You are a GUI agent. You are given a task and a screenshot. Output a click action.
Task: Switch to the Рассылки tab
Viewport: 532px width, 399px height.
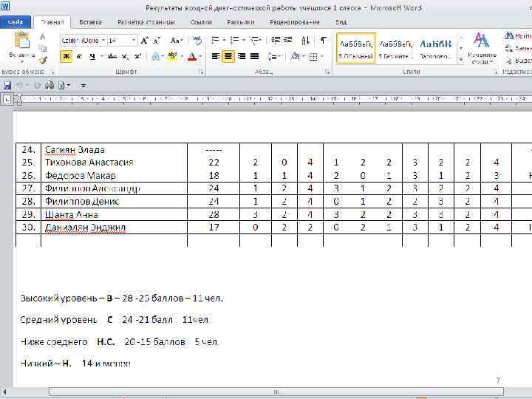pos(241,22)
